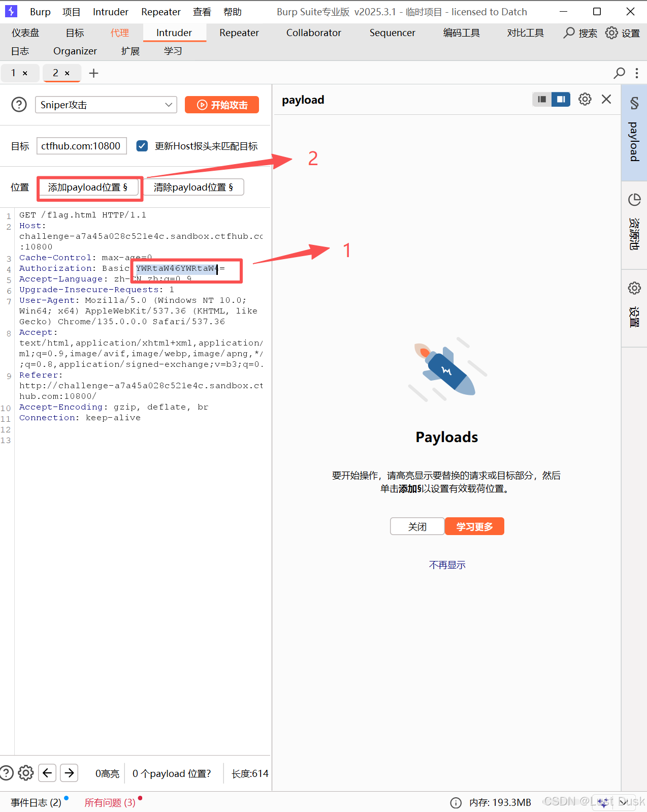Go to next match with right arrow

pos(69,773)
